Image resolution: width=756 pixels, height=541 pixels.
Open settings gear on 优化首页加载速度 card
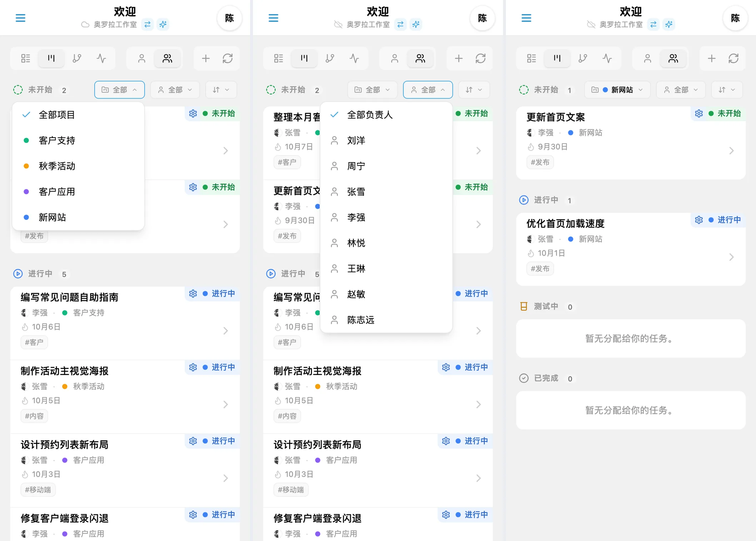click(x=699, y=220)
